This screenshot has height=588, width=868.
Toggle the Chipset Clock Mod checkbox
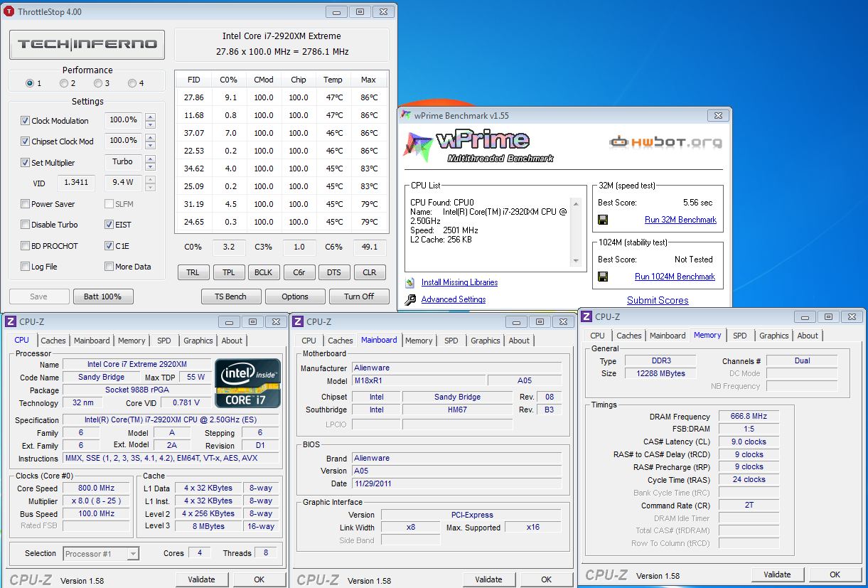[25, 141]
